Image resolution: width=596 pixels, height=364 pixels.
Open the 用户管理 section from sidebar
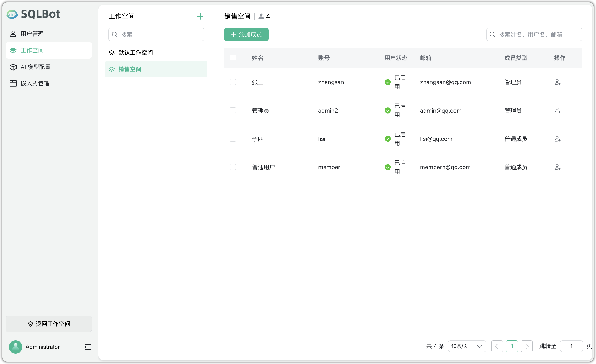pyautogui.click(x=32, y=34)
